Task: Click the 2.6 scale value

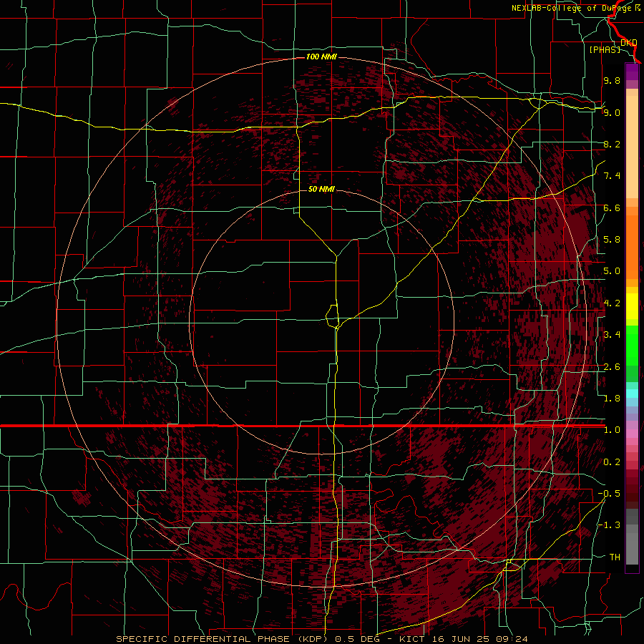Action: [612, 367]
